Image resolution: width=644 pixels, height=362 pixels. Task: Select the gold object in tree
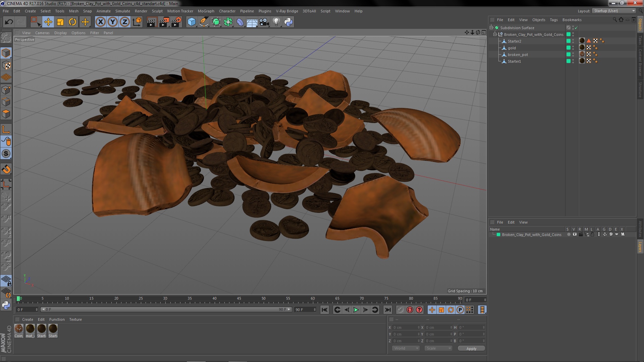pos(512,48)
